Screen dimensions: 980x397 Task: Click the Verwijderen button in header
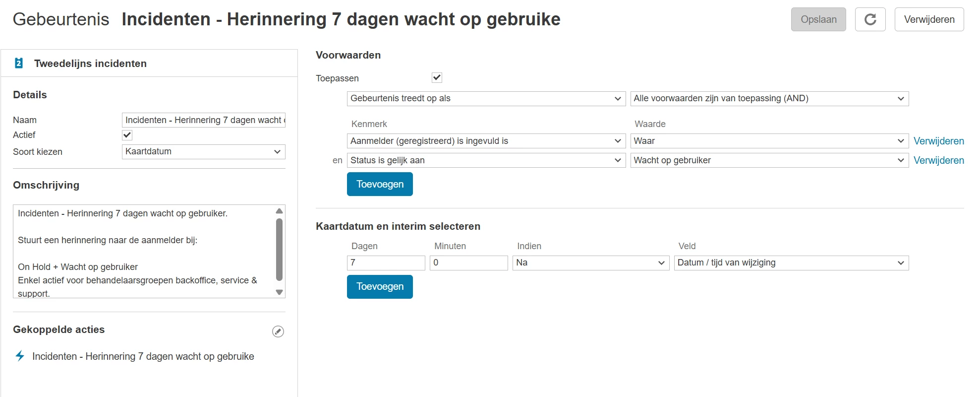tap(929, 19)
